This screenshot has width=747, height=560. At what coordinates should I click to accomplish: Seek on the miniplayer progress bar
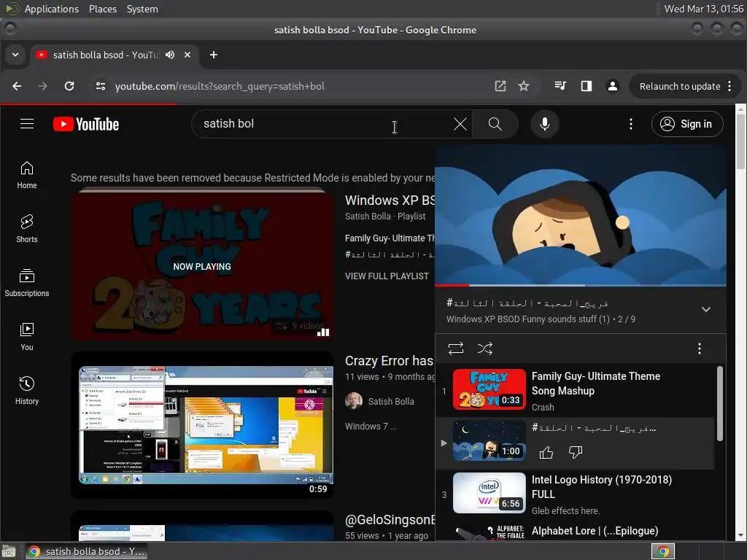click(x=580, y=285)
